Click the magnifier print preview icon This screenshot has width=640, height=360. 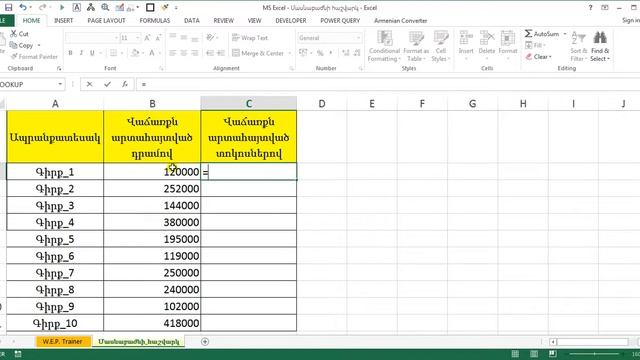pos(105,7)
